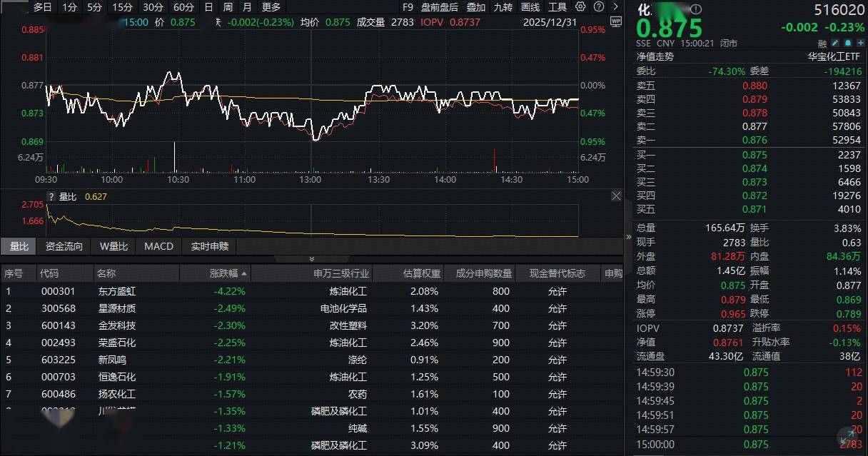Click the info icon beside the fund name
The height and width of the screenshot is (456, 868).
697,9
